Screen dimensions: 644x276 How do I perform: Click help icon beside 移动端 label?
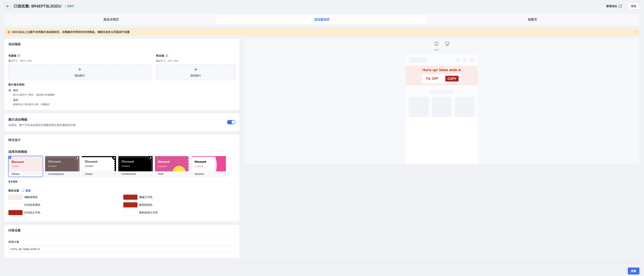pyautogui.click(x=166, y=56)
